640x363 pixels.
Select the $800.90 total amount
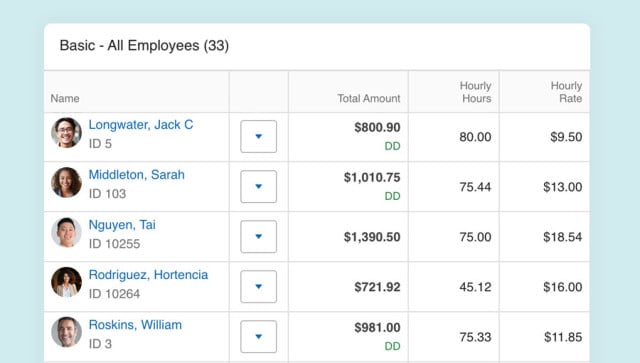377,127
